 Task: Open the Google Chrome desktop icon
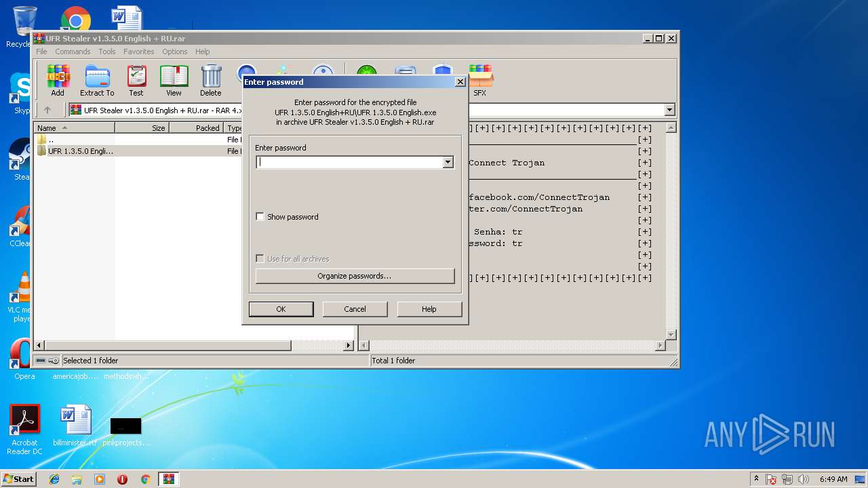pos(75,20)
